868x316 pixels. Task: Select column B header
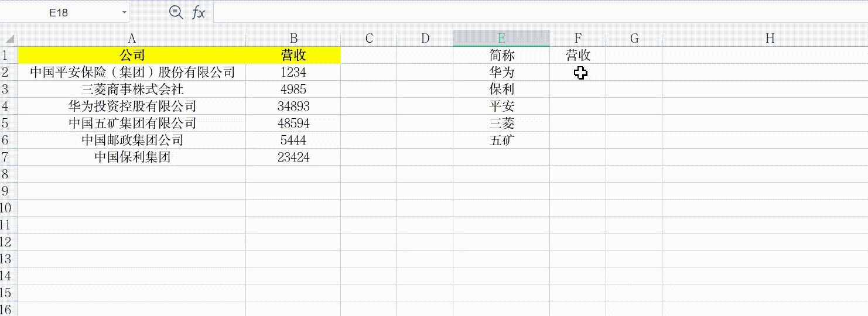coord(293,39)
